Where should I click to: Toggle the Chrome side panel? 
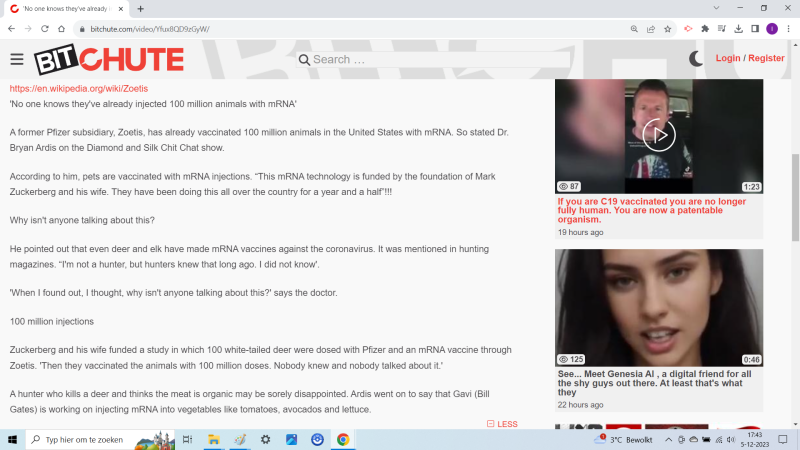[x=755, y=29]
